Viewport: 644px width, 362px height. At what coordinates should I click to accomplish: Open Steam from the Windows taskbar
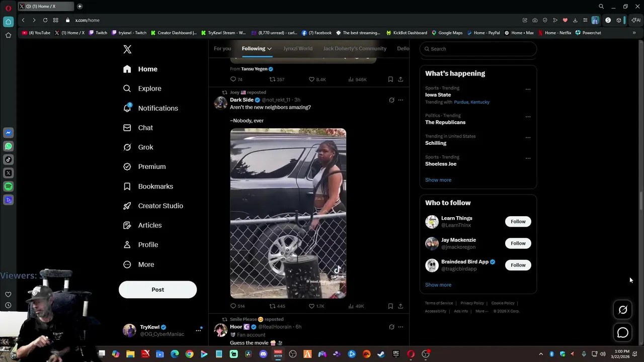point(381,354)
